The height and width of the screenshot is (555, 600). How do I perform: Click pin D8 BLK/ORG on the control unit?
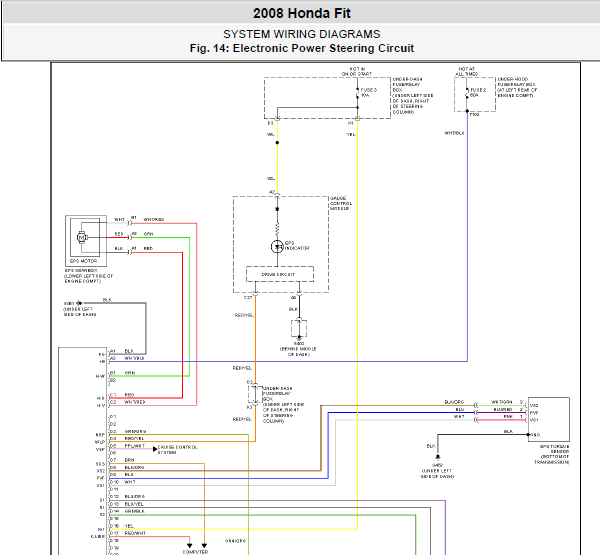click(127, 468)
